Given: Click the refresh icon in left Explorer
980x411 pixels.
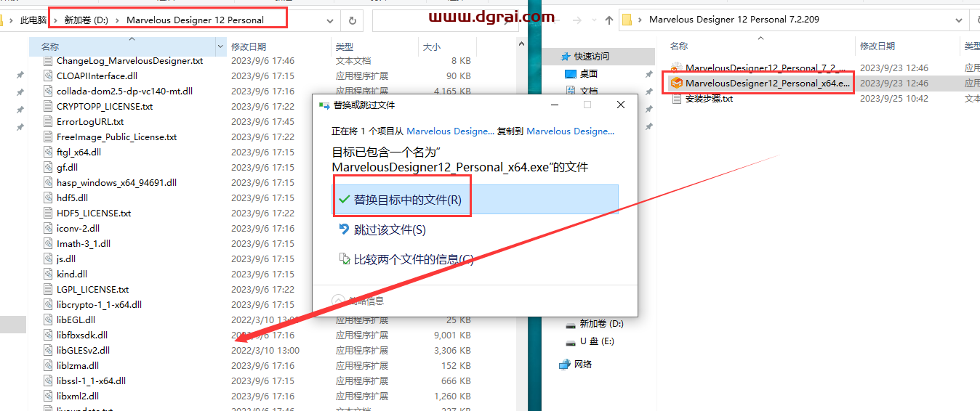Looking at the screenshot, I should point(353,20).
